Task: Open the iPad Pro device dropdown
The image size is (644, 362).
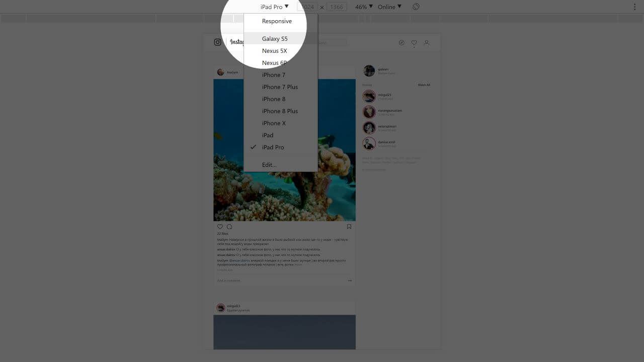Action: pos(274,7)
